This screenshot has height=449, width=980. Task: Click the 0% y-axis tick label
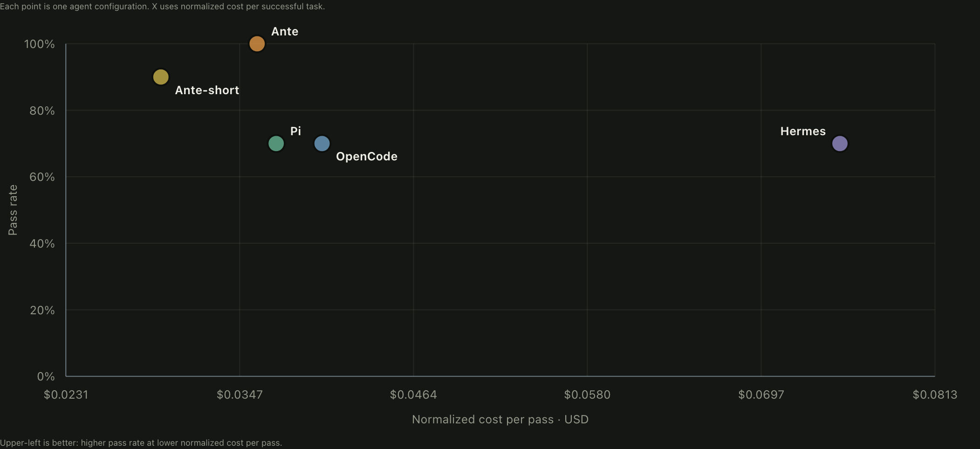coord(46,377)
